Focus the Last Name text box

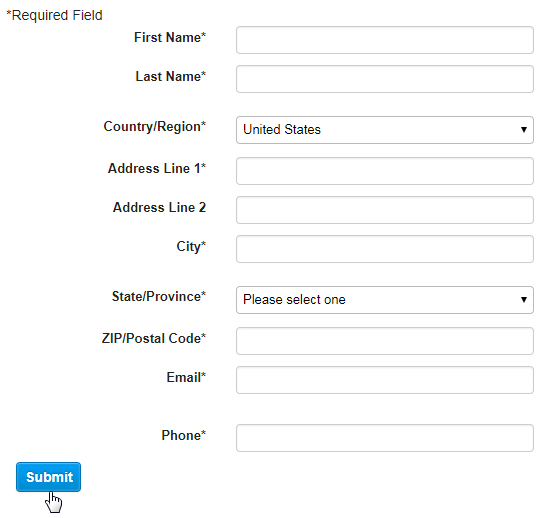click(385, 79)
